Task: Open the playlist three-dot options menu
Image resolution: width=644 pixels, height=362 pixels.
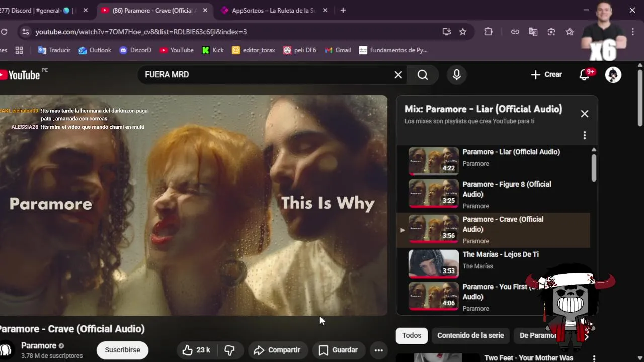Action: 585,135
